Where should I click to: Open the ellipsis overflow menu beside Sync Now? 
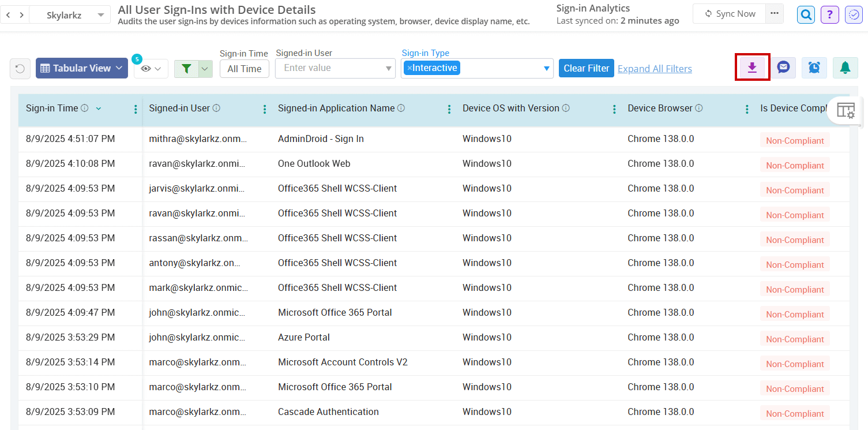774,13
